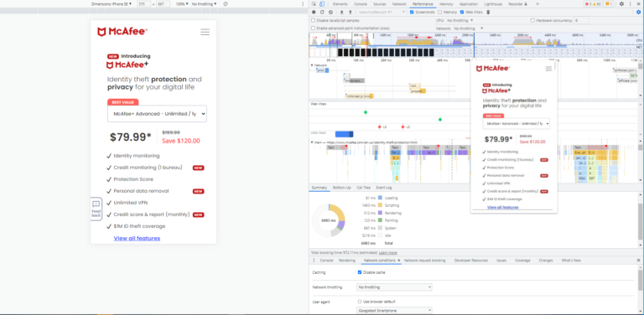This screenshot has width=644, height=315.
Task: Toggle the Web Vitals checkbox
Action: (x=462, y=12)
